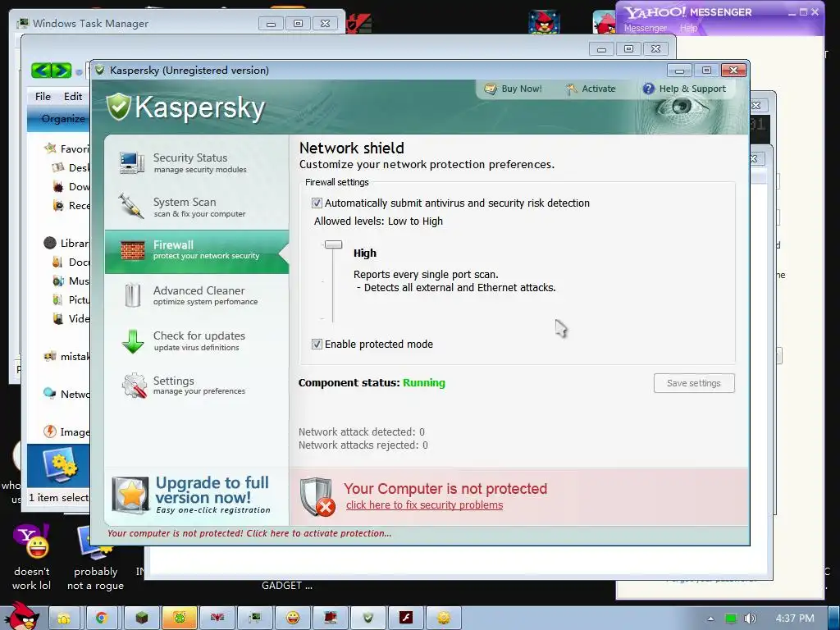Select the Network item in Explorer sidebar
The width and height of the screenshot is (840, 630).
(66, 394)
